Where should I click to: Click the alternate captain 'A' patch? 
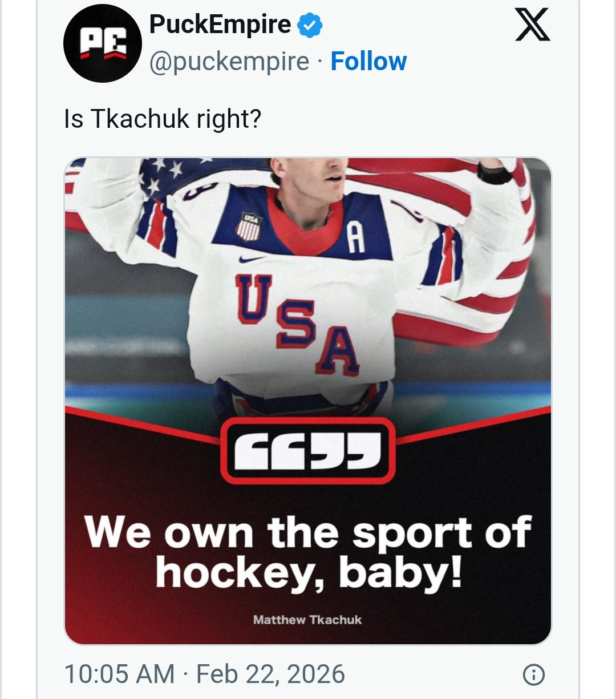pyautogui.click(x=355, y=237)
